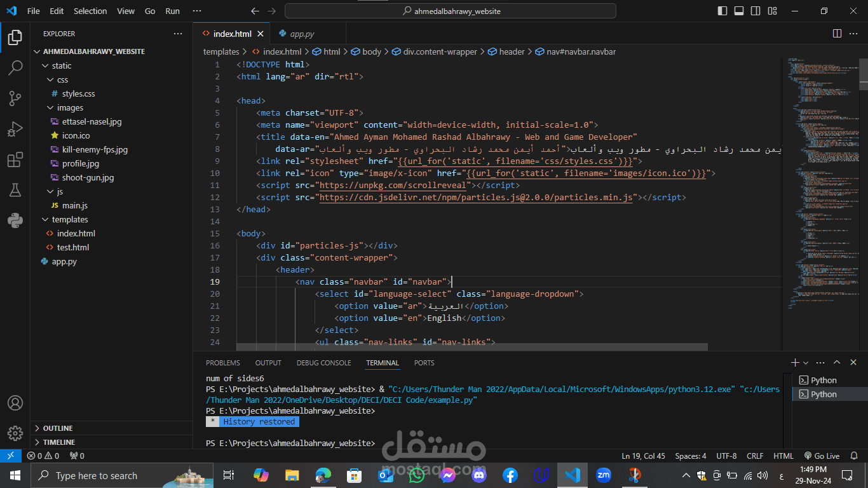The image size is (868, 488).
Task: Click the ports forwarded status indicator
Action: [x=77, y=456]
